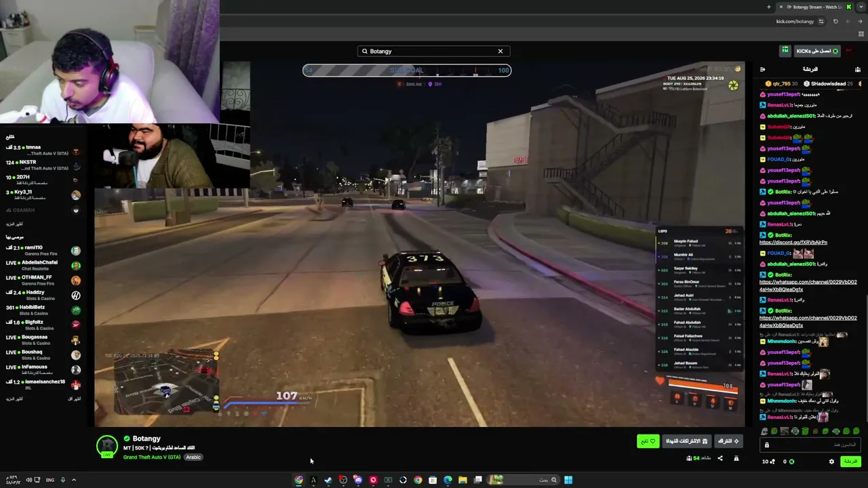Click the Get KICKs button

817,51
